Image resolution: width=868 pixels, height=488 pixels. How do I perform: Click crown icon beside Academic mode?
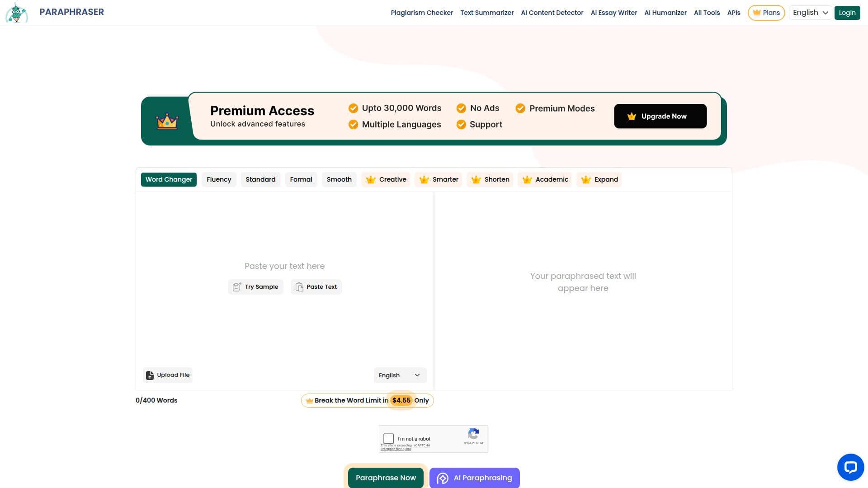[527, 179]
